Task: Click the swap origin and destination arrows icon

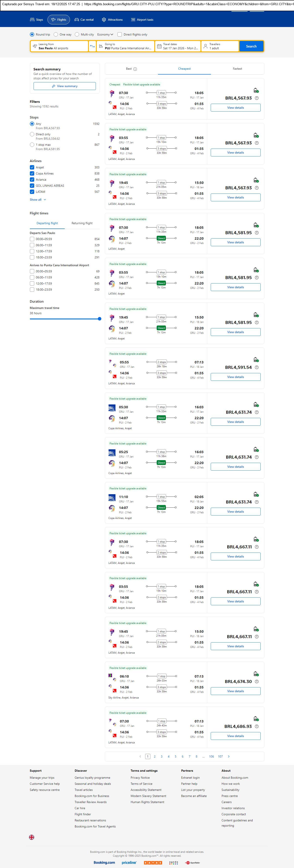Action: point(92,46)
